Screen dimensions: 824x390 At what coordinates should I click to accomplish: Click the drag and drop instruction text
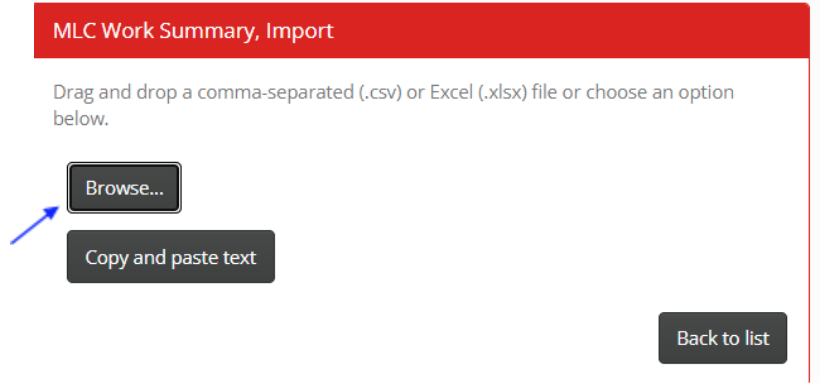pos(394,105)
